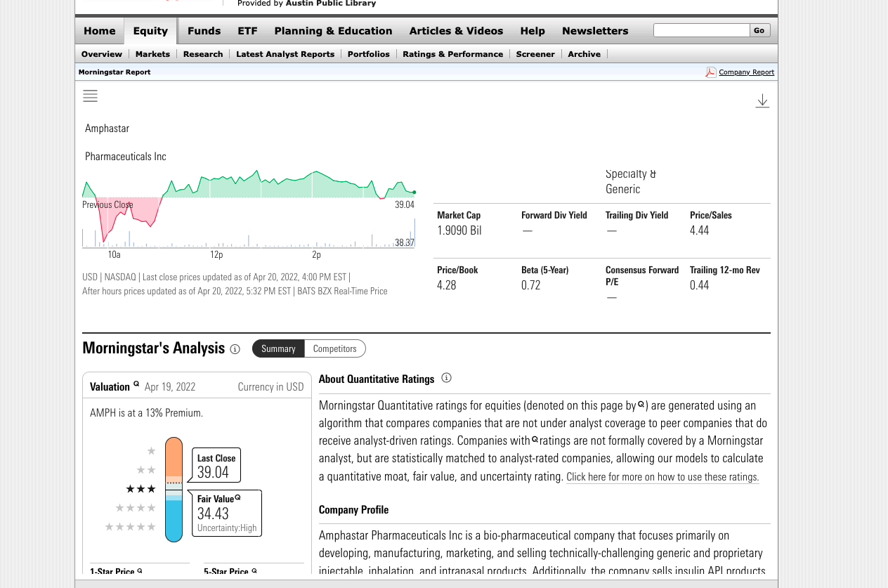Screen dimensions: 888x588
Task: Click the Forward Div Yield label
Action: [x=554, y=215]
